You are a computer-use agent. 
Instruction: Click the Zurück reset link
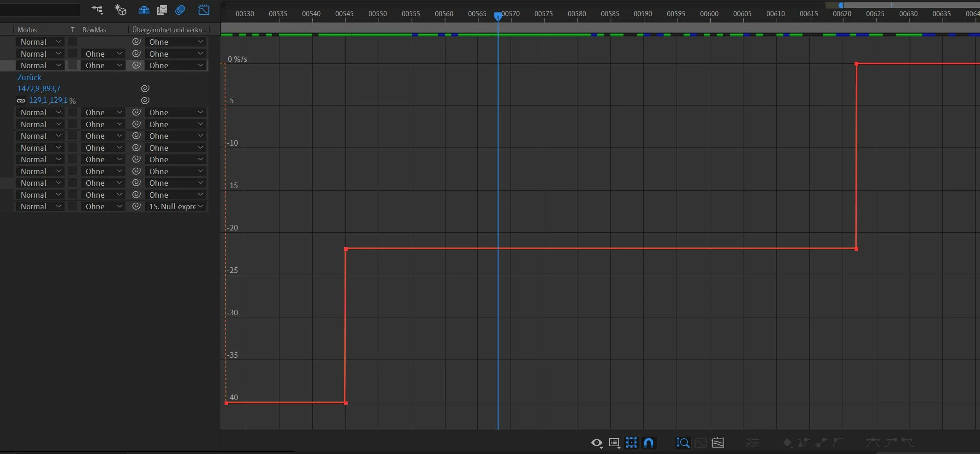29,77
